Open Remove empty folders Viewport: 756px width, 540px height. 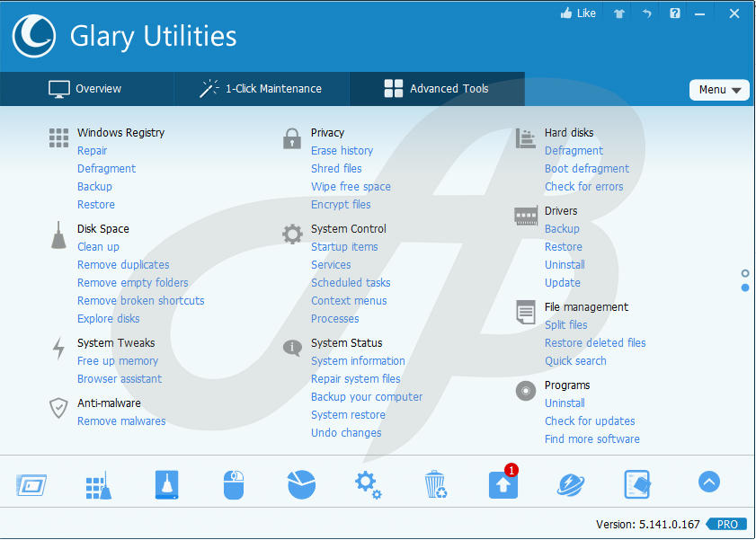[132, 283]
